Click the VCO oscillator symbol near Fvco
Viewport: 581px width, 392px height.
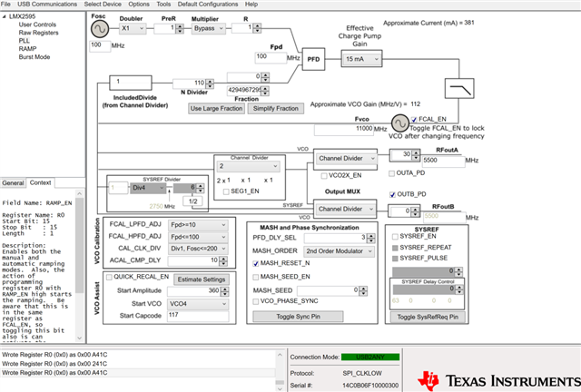tap(400, 123)
